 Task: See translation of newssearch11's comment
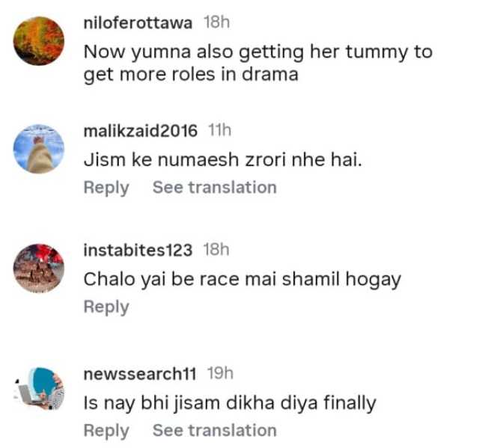pos(215,430)
